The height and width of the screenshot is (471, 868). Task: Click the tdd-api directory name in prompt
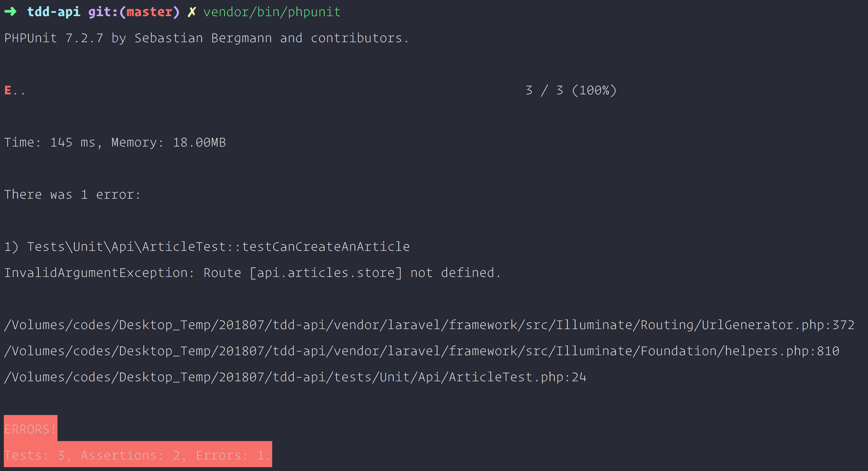[54, 12]
